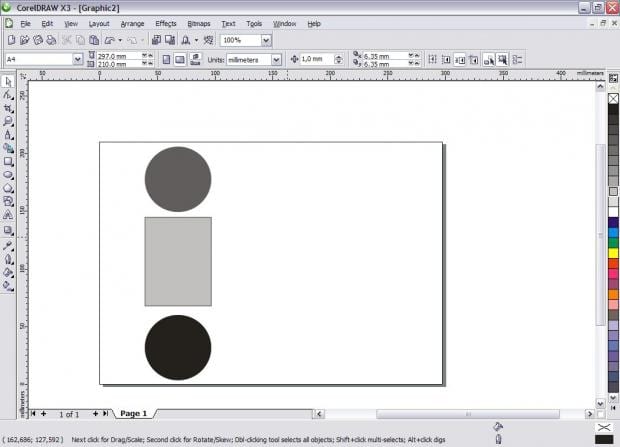Open the Arrange menu
This screenshot has height=447, width=620.
[x=132, y=24]
